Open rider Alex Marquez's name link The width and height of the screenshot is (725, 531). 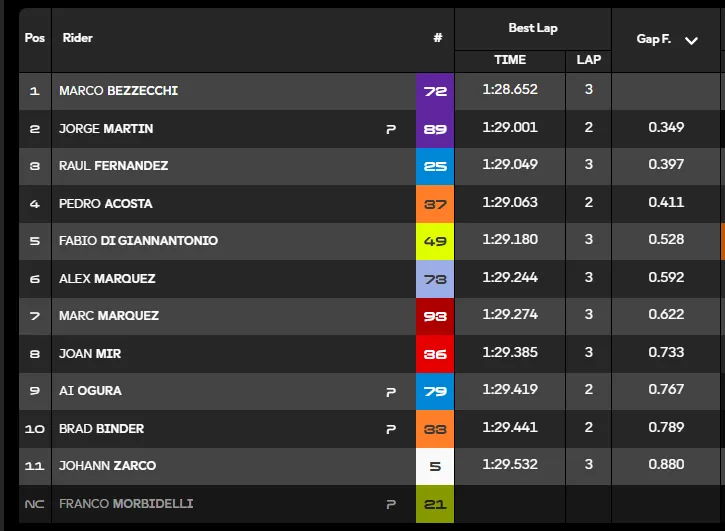coord(107,278)
